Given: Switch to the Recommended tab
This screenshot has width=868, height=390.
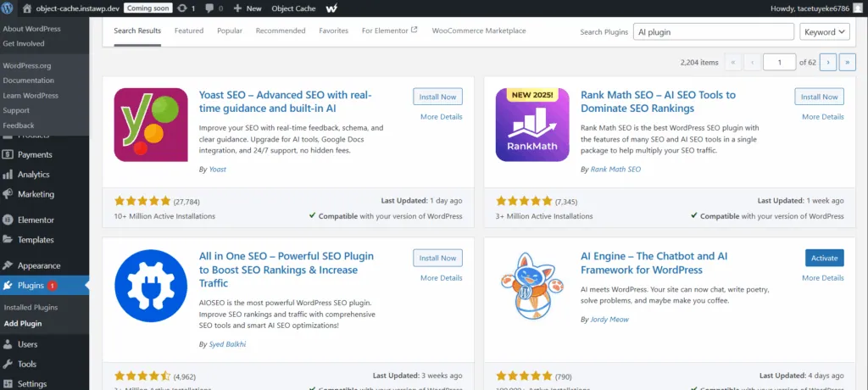Looking at the screenshot, I should (x=281, y=31).
